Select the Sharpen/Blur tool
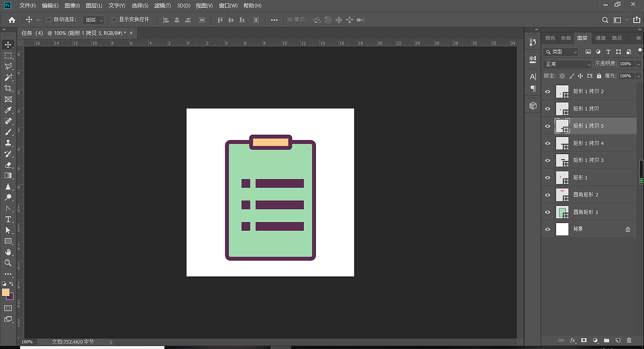This screenshot has height=349, width=644. 8,187
